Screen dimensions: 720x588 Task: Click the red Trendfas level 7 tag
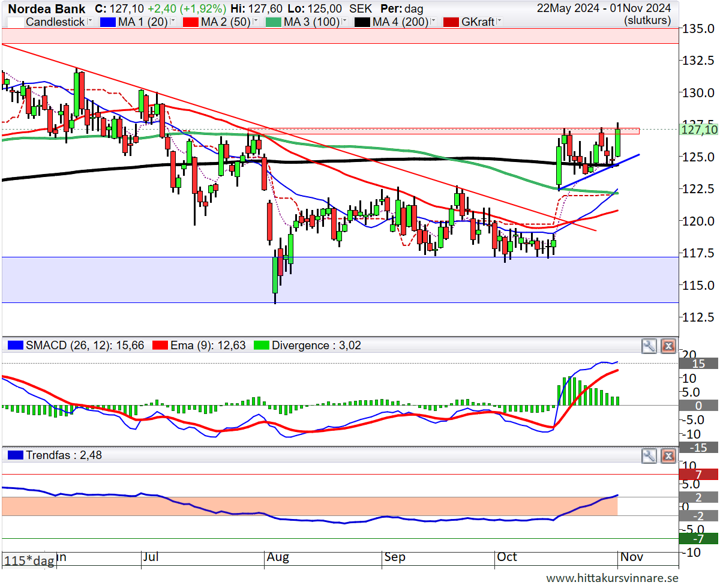pos(698,475)
